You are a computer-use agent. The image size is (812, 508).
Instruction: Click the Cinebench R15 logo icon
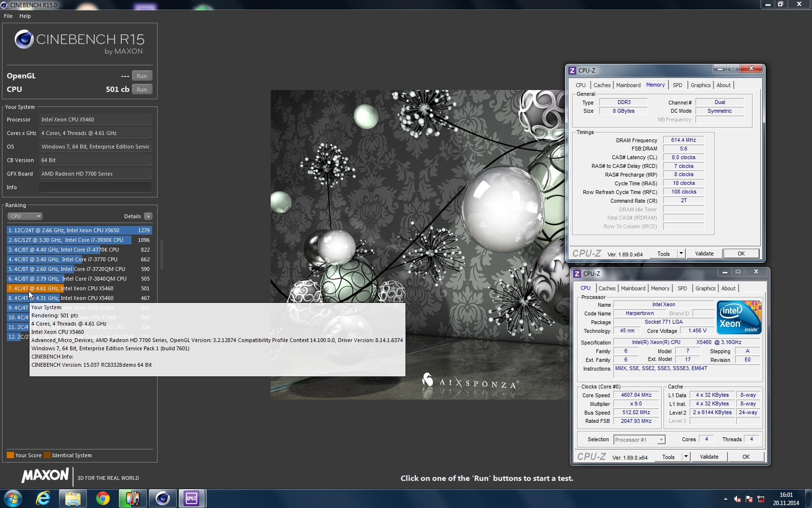(24, 40)
